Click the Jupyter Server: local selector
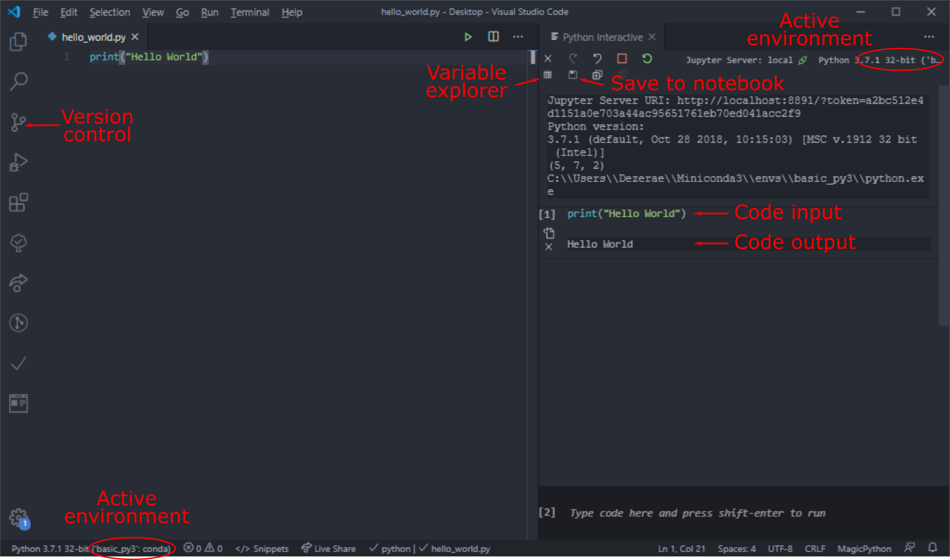 [746, 60]
